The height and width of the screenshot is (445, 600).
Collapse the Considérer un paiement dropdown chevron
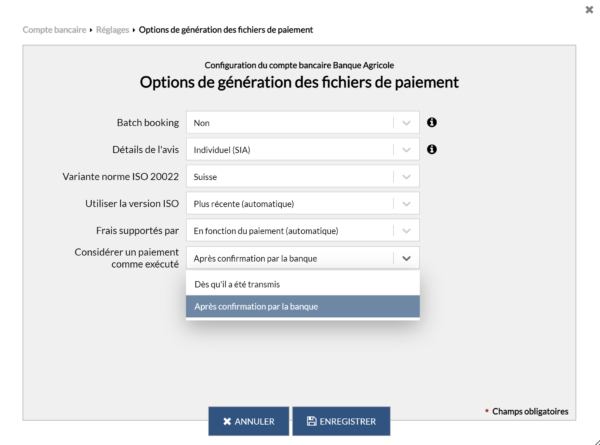[406, 258]
